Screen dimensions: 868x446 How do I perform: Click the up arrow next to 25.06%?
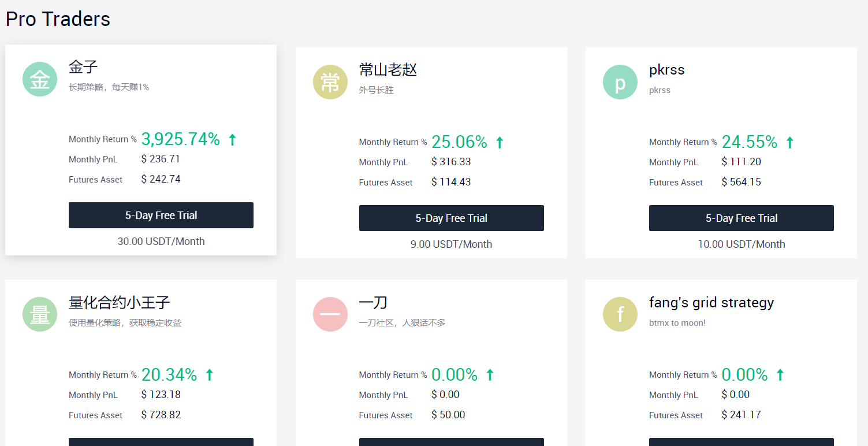pos(498,141)
